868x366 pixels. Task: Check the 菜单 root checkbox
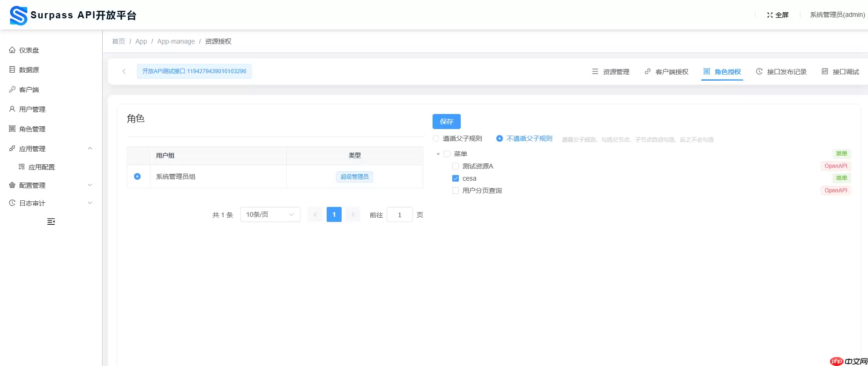point(447,154)
